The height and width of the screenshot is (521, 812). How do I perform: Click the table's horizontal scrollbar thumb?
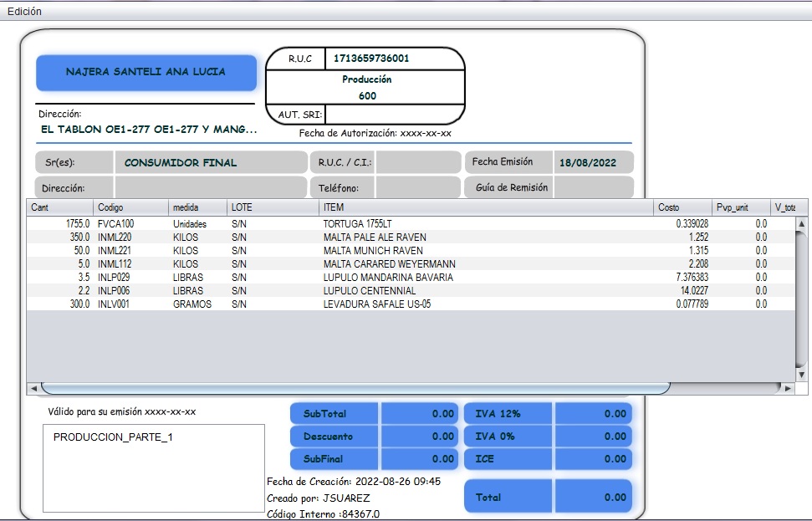(x=355, y=389)
